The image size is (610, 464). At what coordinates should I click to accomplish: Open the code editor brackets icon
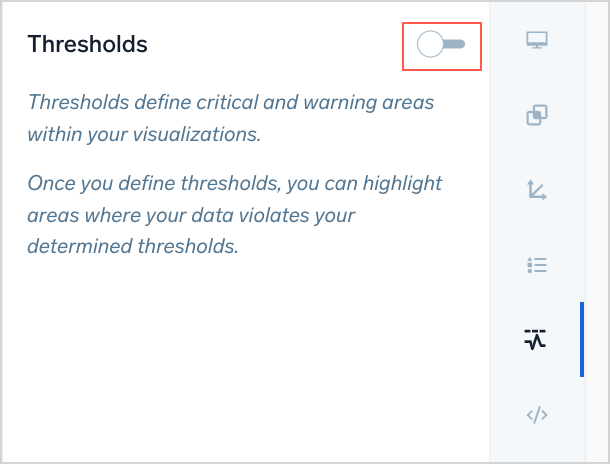[537, 414]
